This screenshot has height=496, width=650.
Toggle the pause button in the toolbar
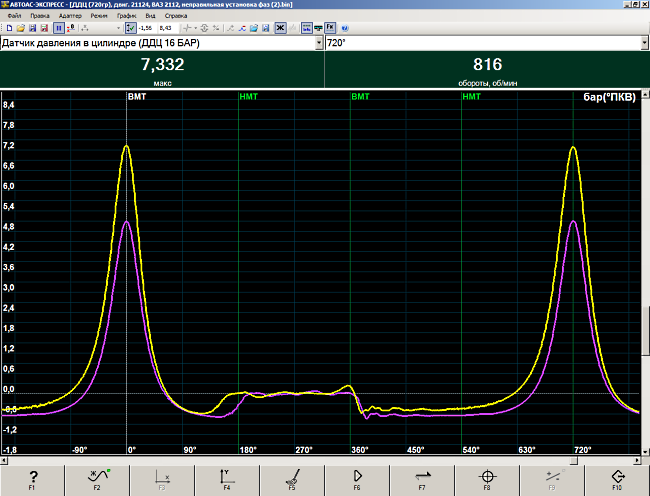(x=58, y=28)
